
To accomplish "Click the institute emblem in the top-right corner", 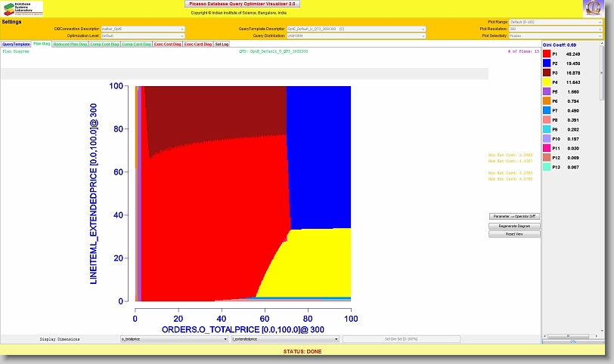I will (594, 8).
